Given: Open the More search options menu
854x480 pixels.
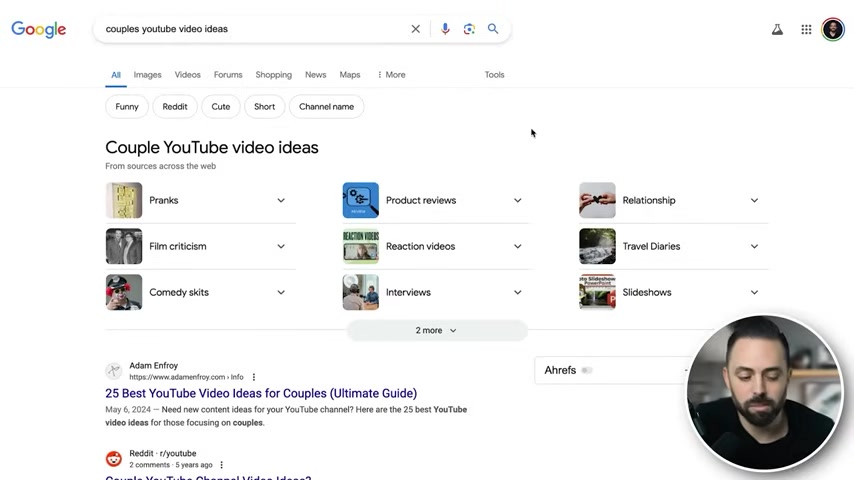Looking at the screenshot, I should (x=391, y=75).
